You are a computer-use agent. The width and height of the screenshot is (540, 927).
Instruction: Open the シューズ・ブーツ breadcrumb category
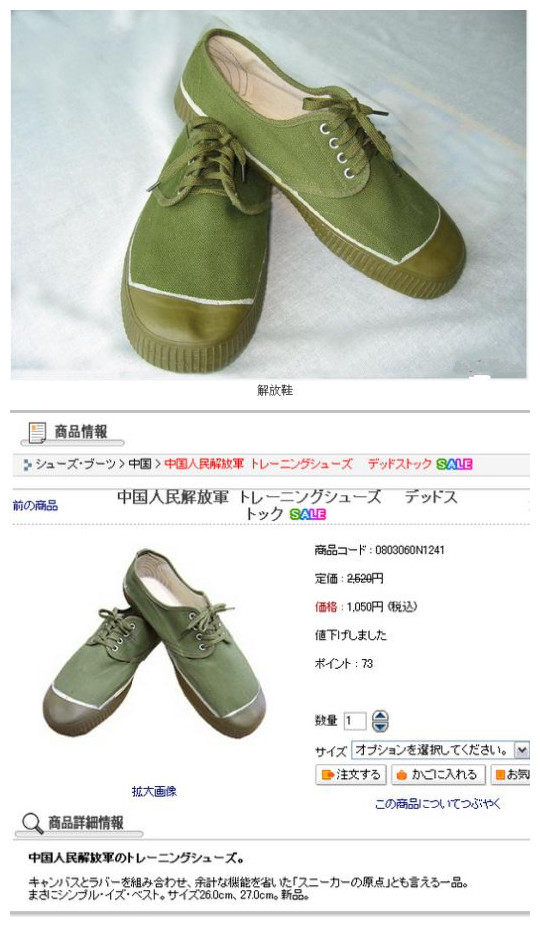tap(76, 464)
